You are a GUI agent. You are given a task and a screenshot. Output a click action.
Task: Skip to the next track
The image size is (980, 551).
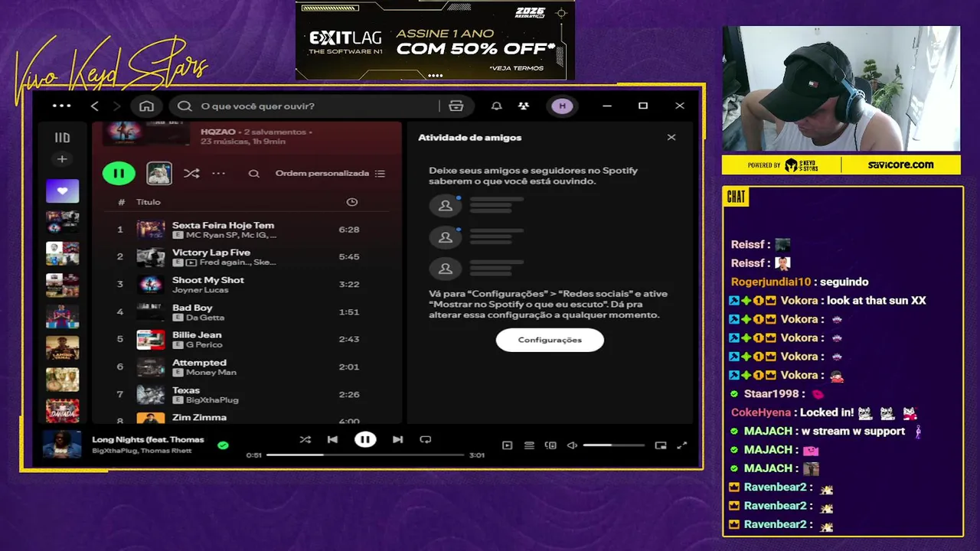tap(397, 439)
